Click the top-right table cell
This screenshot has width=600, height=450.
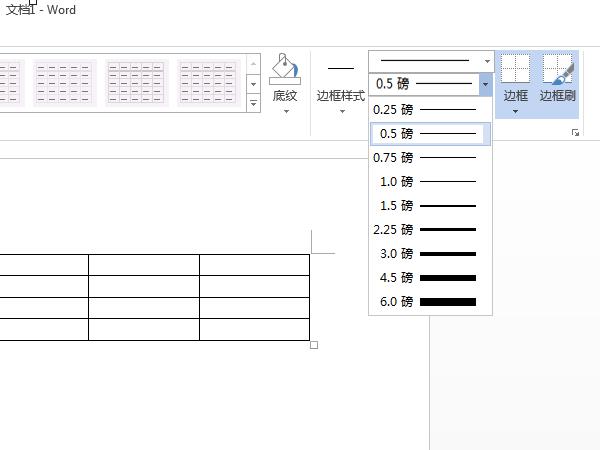pos(254,265)
